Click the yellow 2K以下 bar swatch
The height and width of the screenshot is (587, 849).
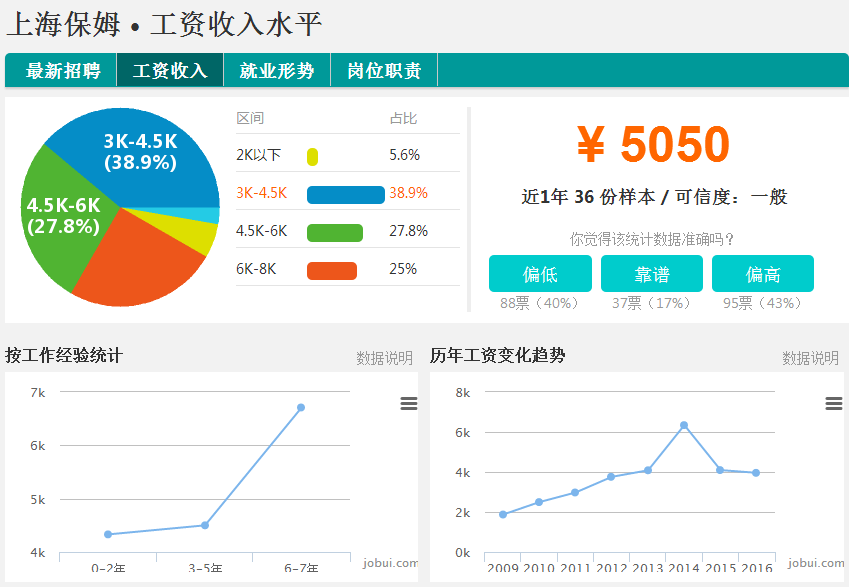[312, 156]
